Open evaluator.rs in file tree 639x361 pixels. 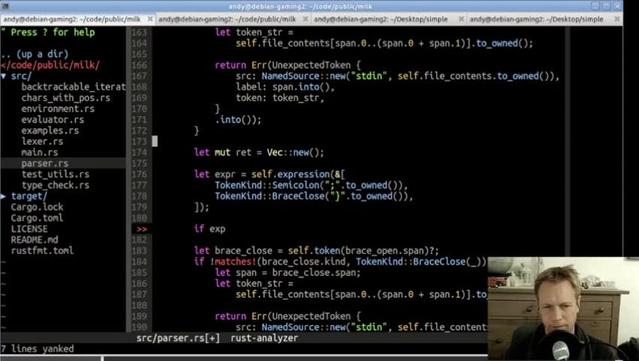coord(53,120)
